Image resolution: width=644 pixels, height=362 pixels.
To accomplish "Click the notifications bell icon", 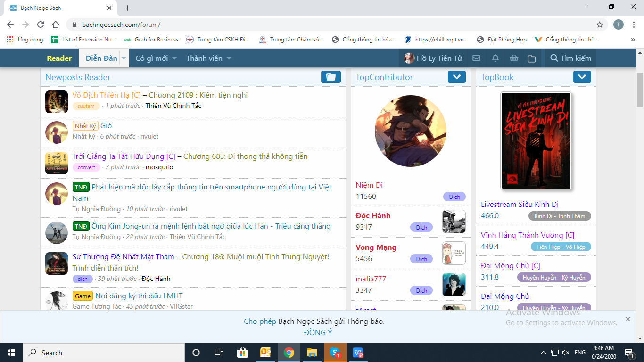I will coord(495,58).
